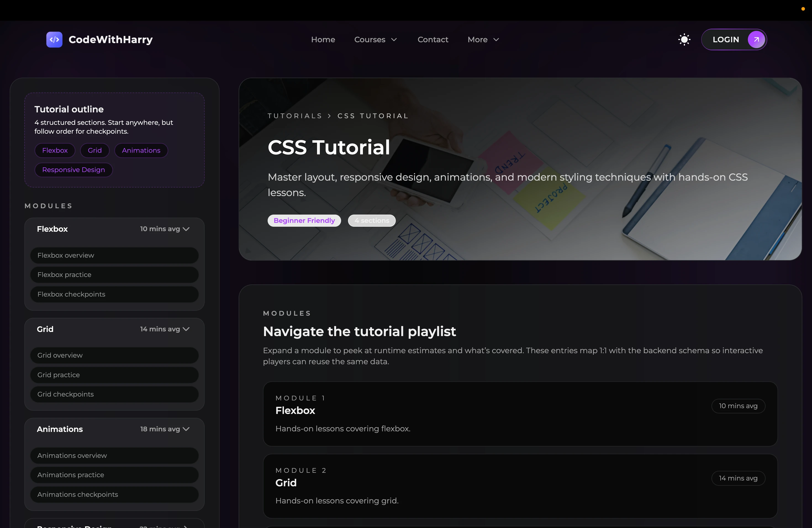Expand the Animations module chevron
The height and width of the screenshot is (528, 812).
click(x=186, y=429)
